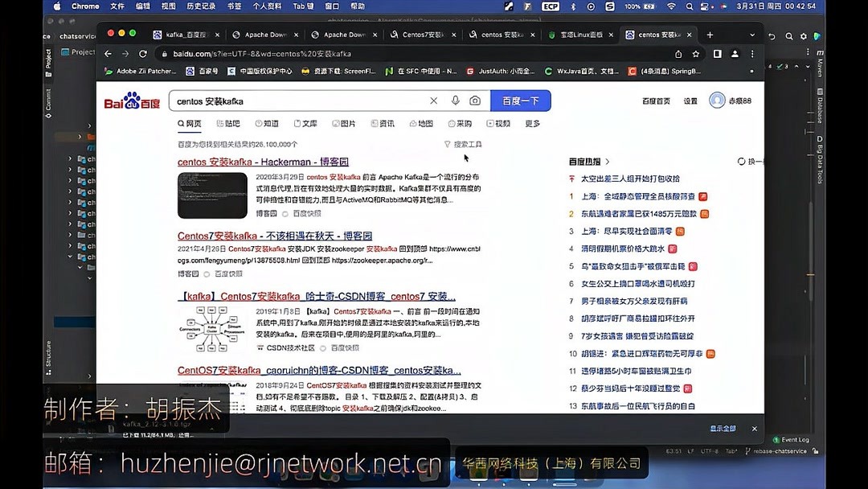Image resolution: width=868 pixels, height=489 pixels.
Task: Open the Hackerman 博客园 search result
Action: pyautogui.click(x=263, y=162)
